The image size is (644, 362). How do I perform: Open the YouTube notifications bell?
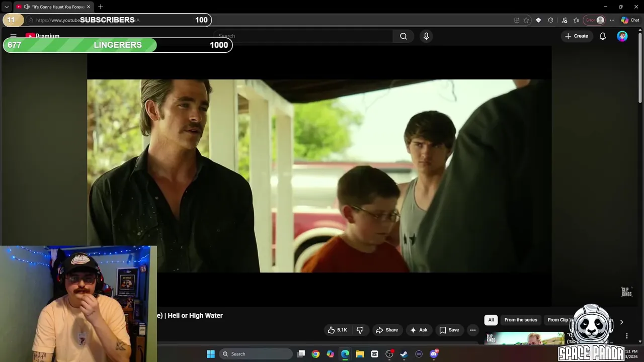602,36
